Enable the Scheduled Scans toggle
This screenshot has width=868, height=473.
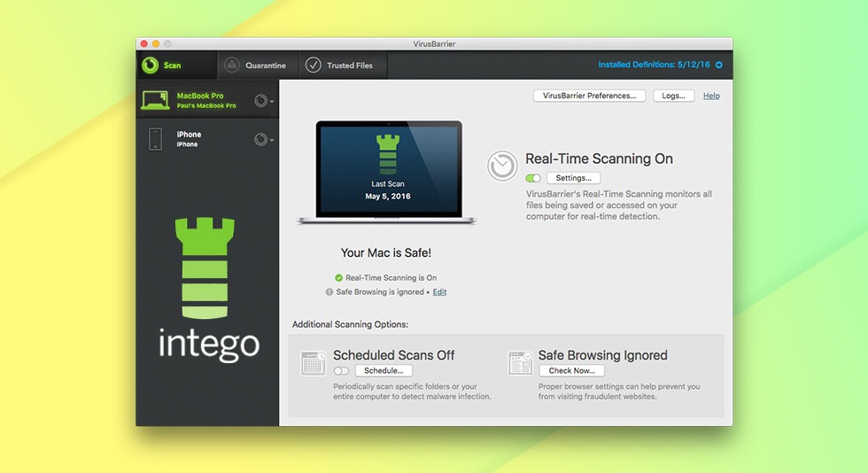[341, 370]
